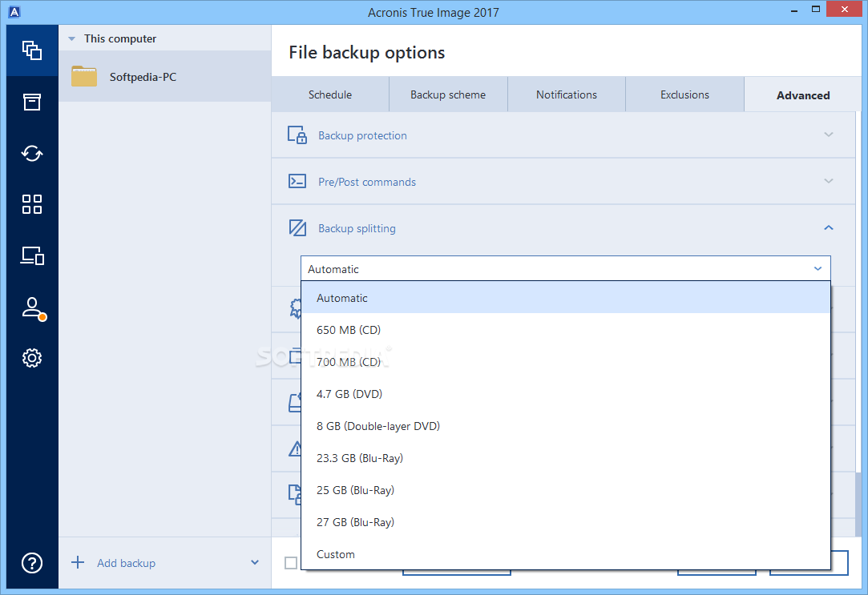Viewport: 868px width, 595px height.
Task: Switch to the Backup scheme tab
Action: click(x=448, y=94)
